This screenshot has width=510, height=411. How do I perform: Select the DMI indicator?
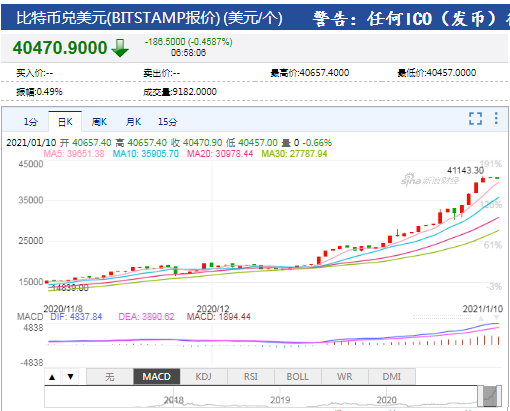[x=392, y=377]
